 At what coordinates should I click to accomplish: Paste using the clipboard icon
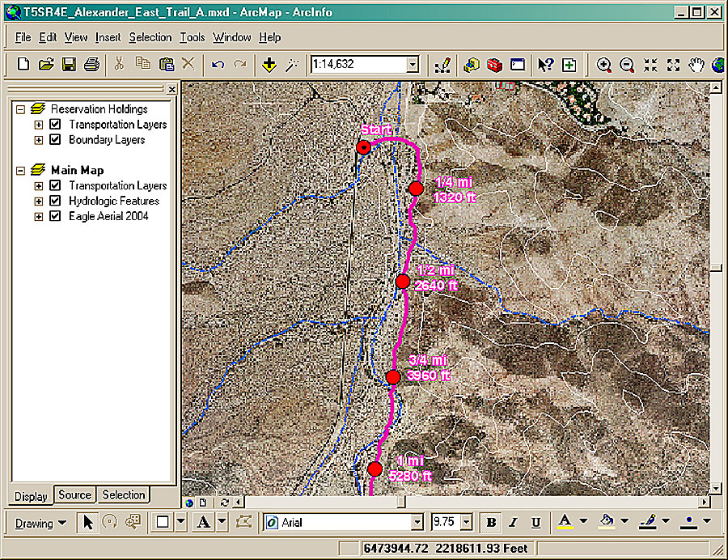tap(166, 64)
